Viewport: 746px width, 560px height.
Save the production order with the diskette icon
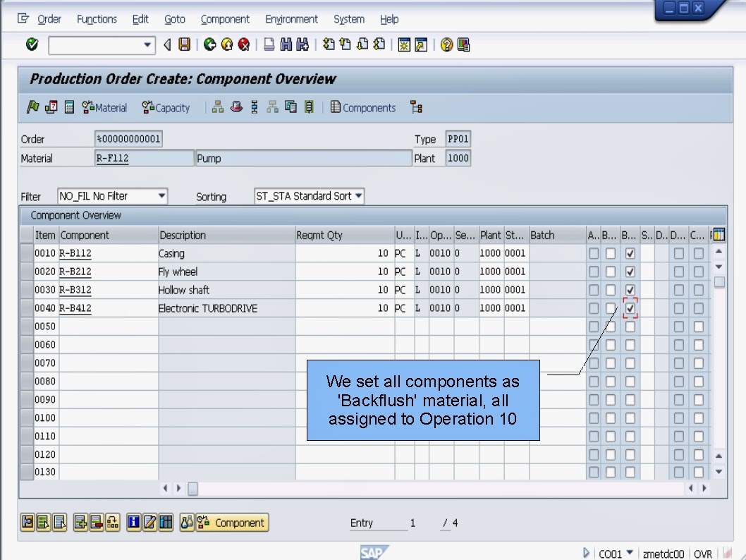pyautogui.click(x=183, y=44)
